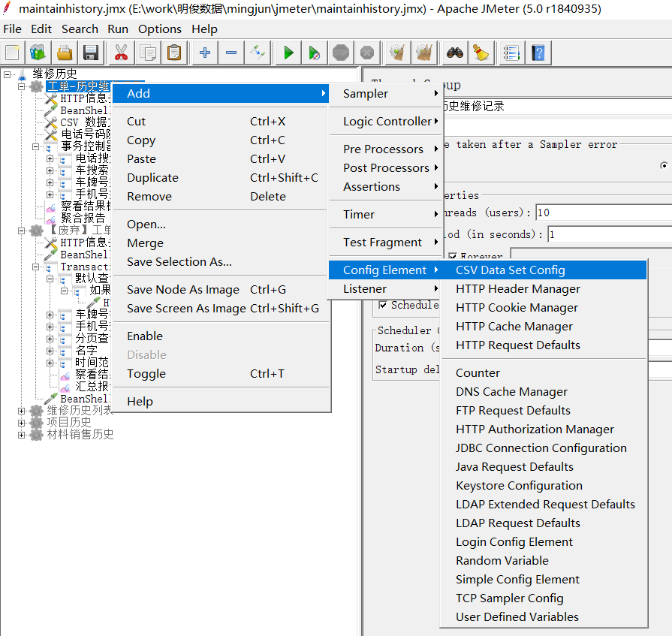The width and height of the screenshot is (672, 636).
Task: Open the Post Processors submenu
Action: pyautogui.click(x=384, y=168)
